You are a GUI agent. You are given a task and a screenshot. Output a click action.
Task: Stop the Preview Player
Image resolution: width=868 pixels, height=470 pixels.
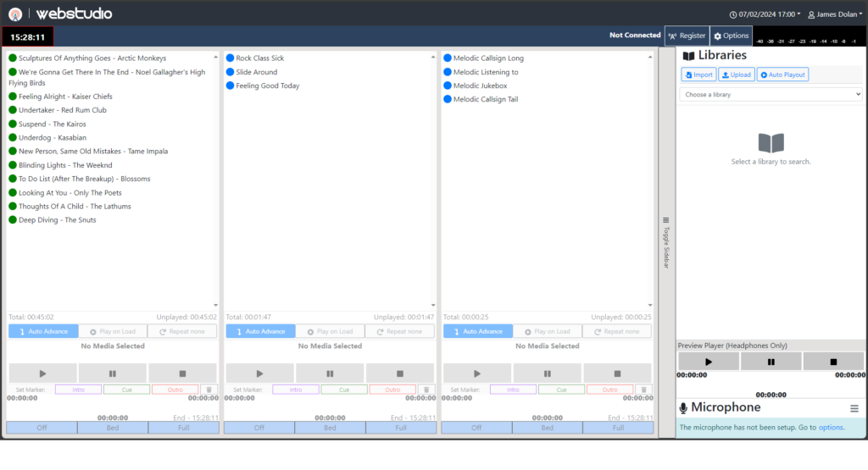coord(833,362)
